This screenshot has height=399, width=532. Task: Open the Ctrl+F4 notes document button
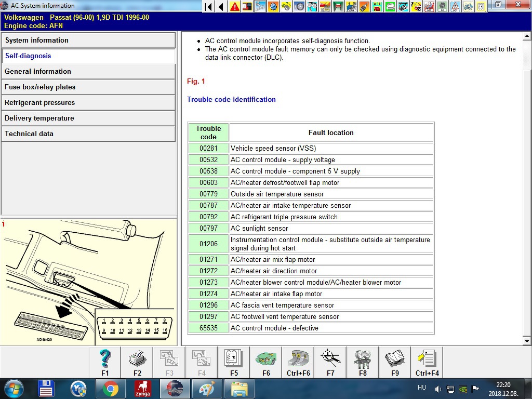pos(428,362)
